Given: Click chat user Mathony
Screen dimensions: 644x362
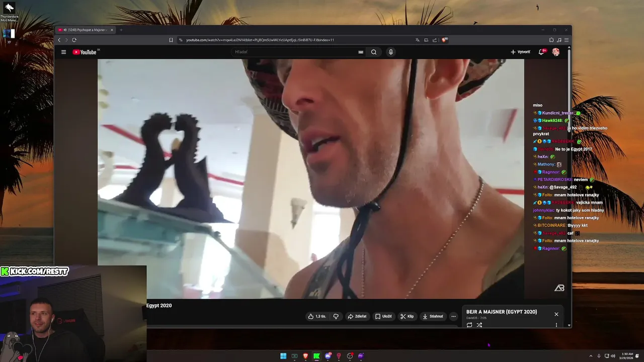Looking at the screenshot, I should [x=546, y=164].
